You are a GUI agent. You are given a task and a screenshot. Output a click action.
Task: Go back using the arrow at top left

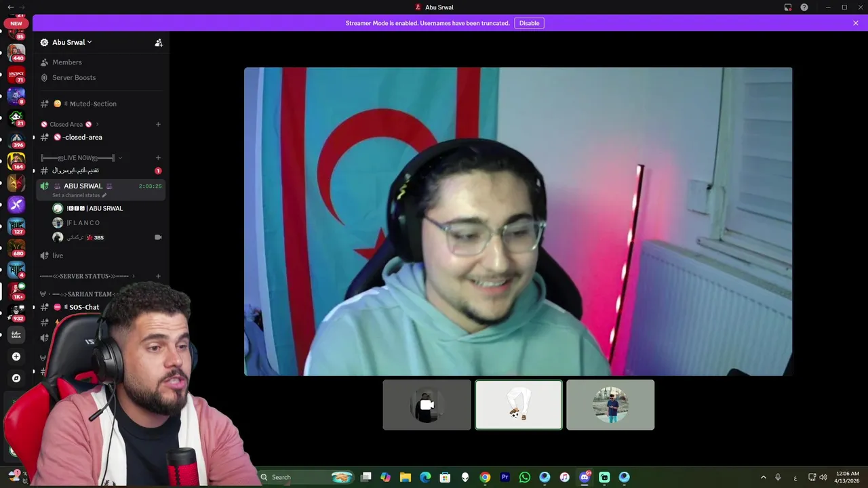[x=10, y=7]
